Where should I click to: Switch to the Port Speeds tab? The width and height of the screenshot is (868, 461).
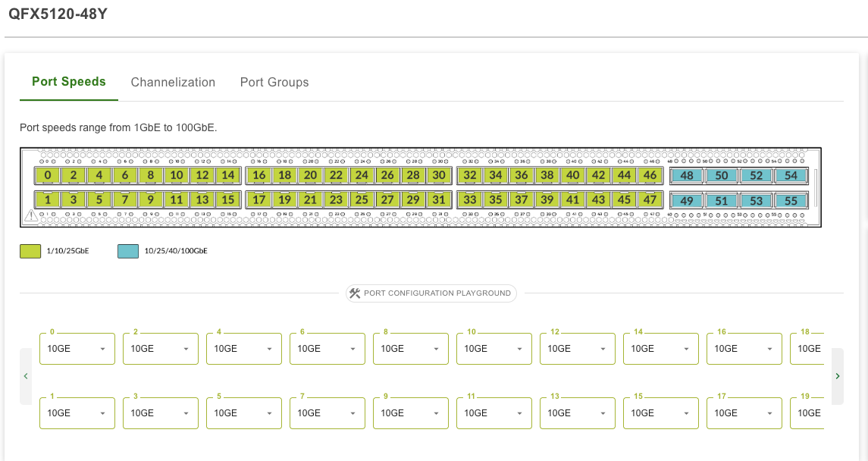[69, 82]
